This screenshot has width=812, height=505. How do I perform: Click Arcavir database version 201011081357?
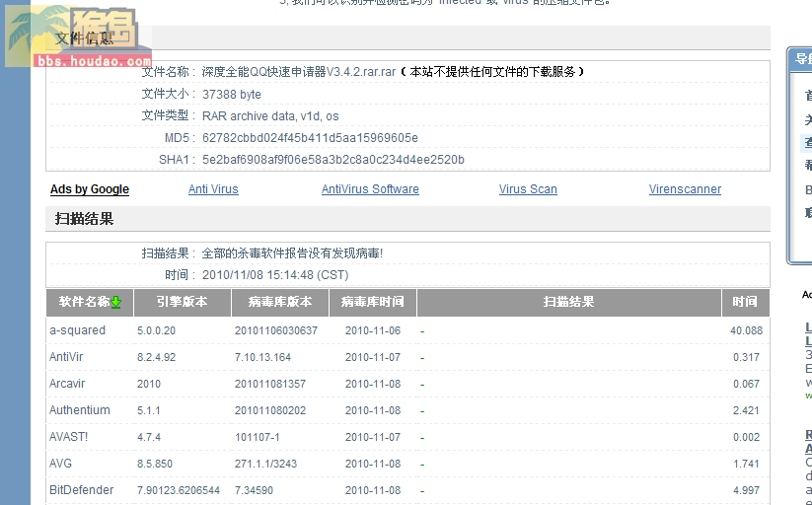270,384
